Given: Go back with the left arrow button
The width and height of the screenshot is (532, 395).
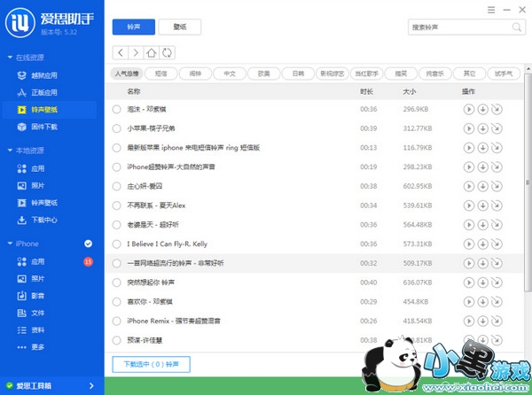Looking at the screenshot, I should tap(121, 52).
